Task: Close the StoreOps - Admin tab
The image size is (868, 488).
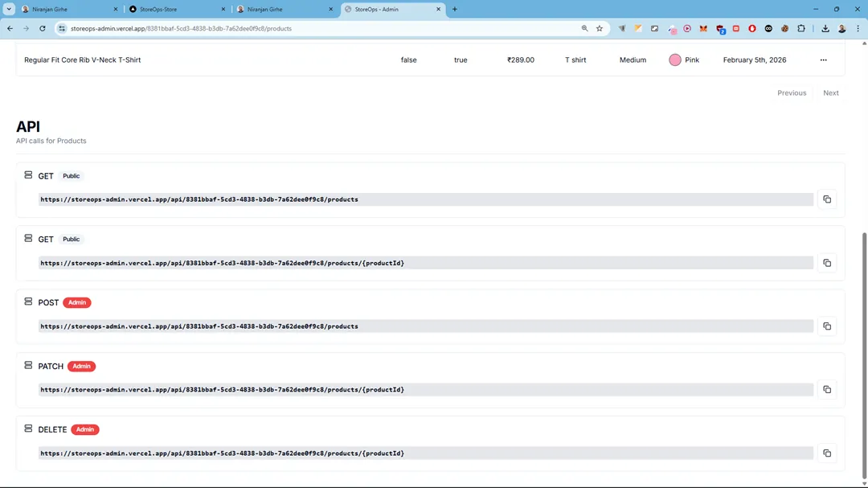Action: (x=438, y=9)
